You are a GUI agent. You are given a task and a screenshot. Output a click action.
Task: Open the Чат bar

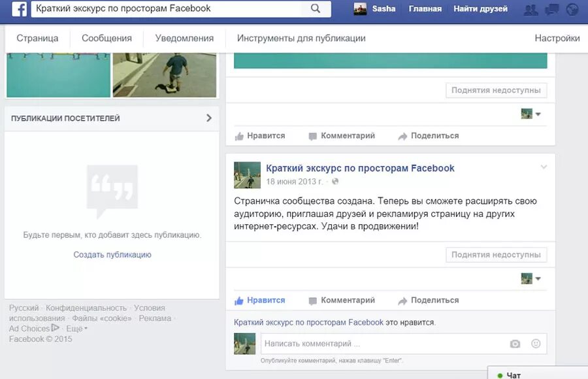(x=538, y=374)
